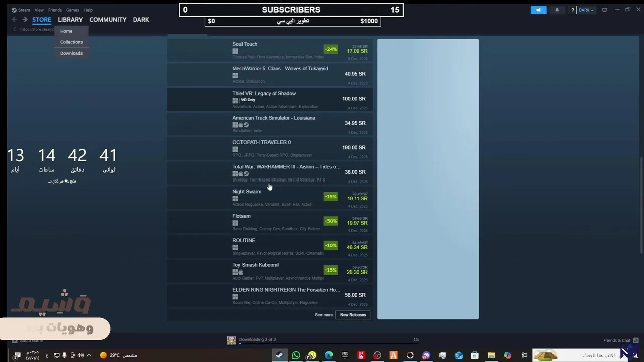Open the Night Swarm listing
This screenshot has height=362, width=644.
click(270, 197)
